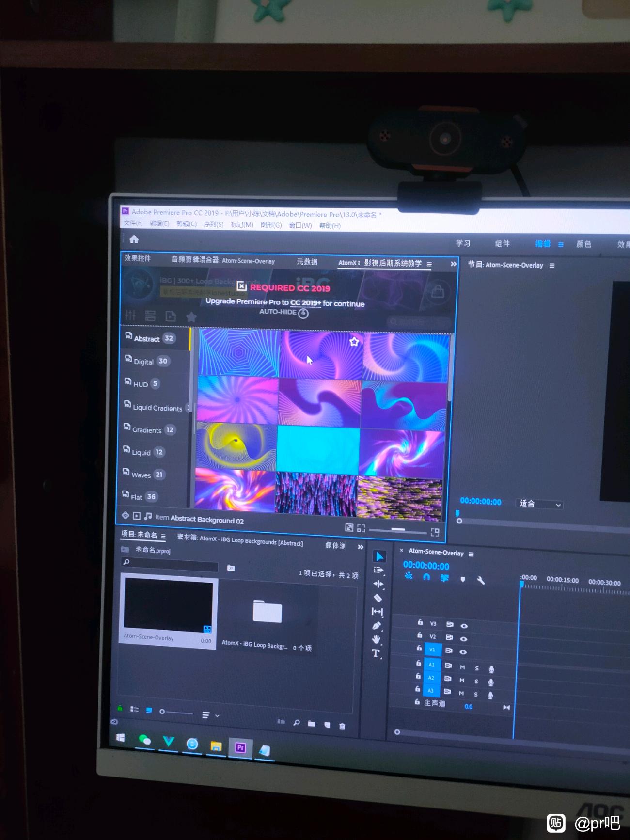Screen dimensions: 630x840
Task: Favorite the hovered thumbnail with star icon
Action: (354, 341)
